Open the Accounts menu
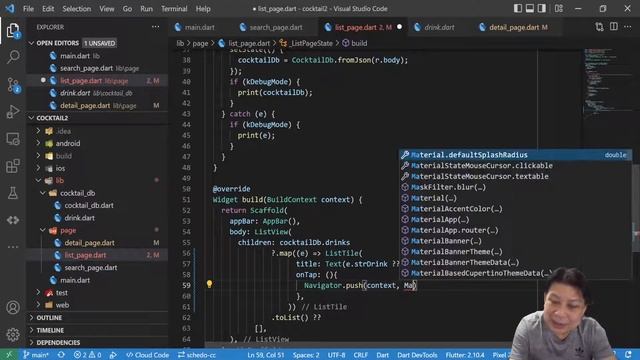The image size is (640, 360). (13, 307)
